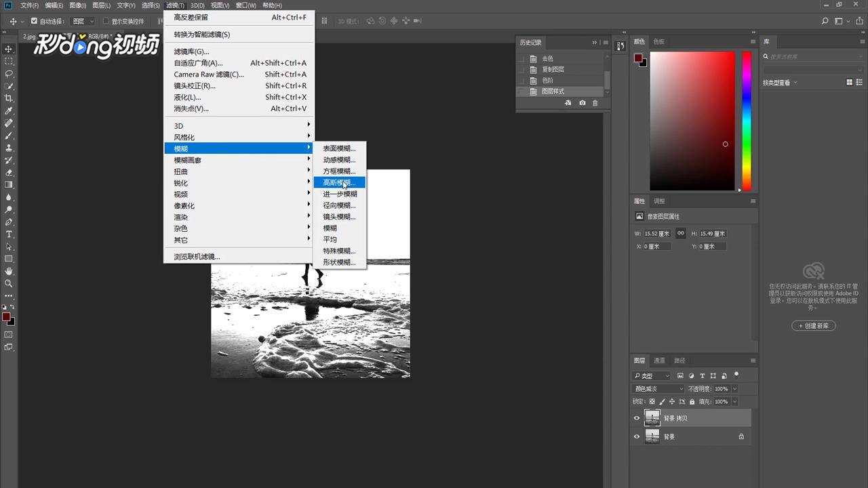
Task: Filter layers by adjustment layers icon
Action: (x=691, y=375)
